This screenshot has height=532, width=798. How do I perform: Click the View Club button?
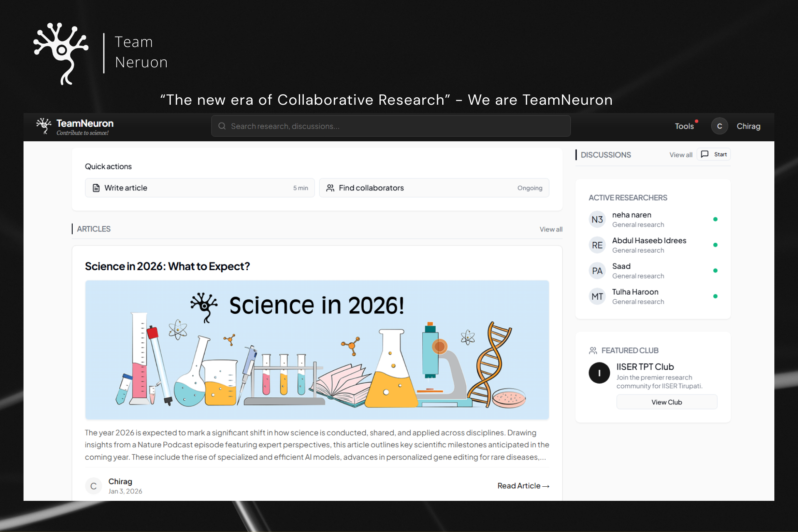click(x=666, y=402)
